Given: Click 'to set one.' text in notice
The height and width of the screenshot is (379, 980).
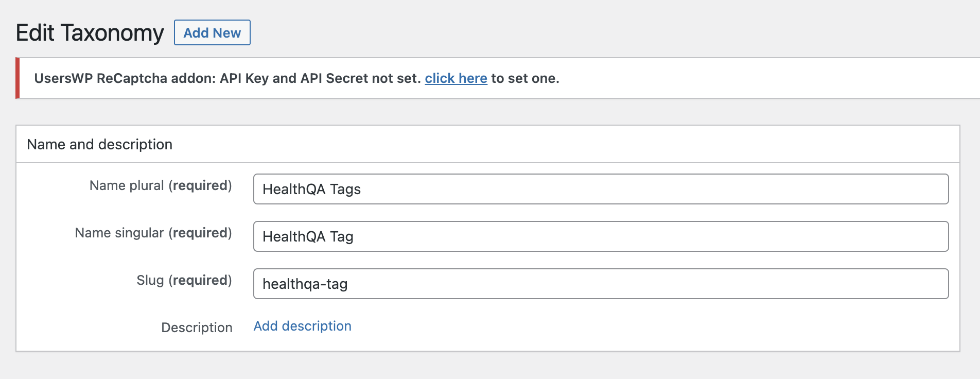Looking at the screenshot, I should pyautogui.click(x=525, y=78).
